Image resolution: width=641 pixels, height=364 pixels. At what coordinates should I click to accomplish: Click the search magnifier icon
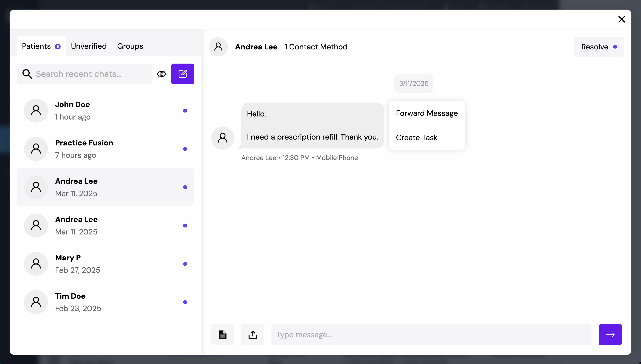pyautogui.click(x=27, y=74)
